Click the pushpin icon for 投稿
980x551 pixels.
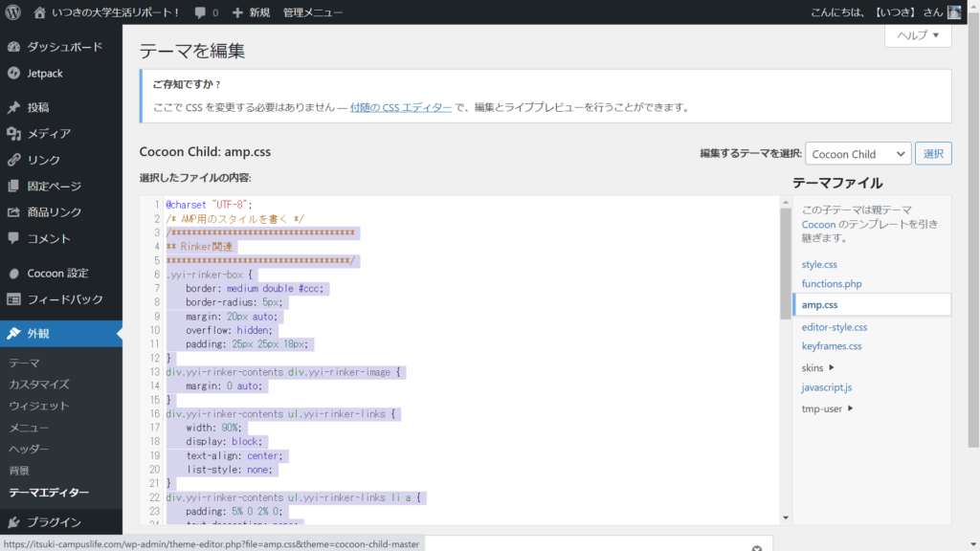tap(13, 107)
